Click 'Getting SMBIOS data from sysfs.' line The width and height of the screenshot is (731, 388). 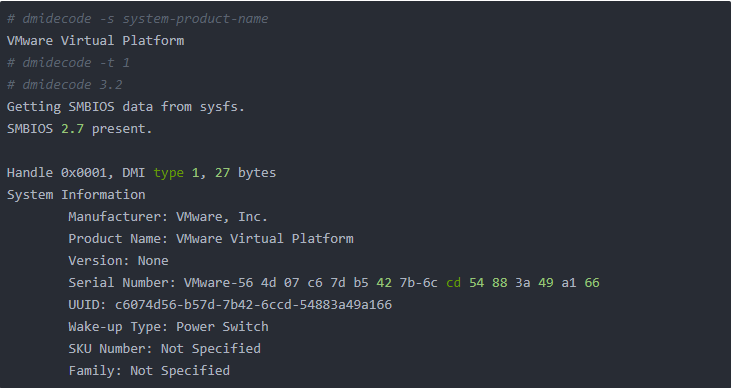(126, 107)
